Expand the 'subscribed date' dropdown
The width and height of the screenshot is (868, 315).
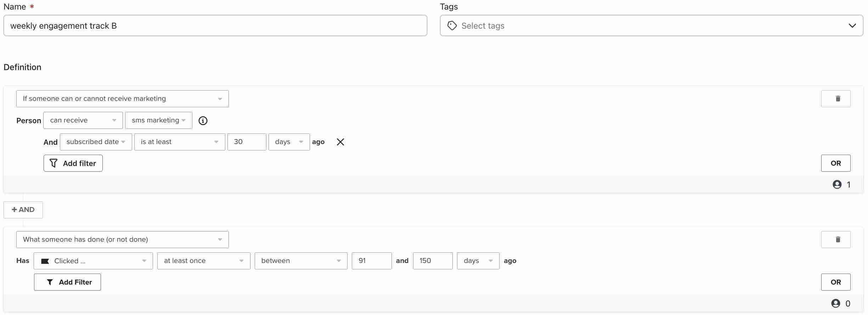pos(96,142)
